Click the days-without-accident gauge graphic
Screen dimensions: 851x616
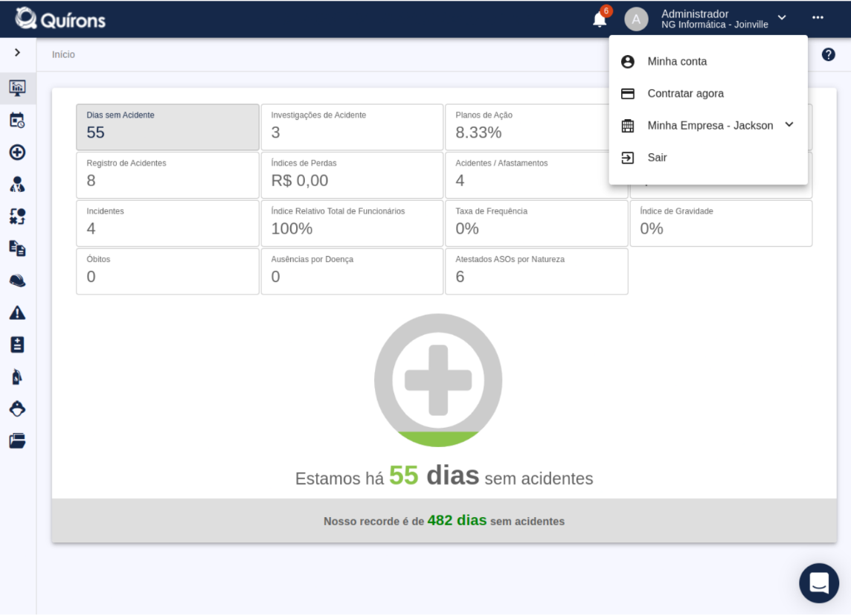[438, 380]
